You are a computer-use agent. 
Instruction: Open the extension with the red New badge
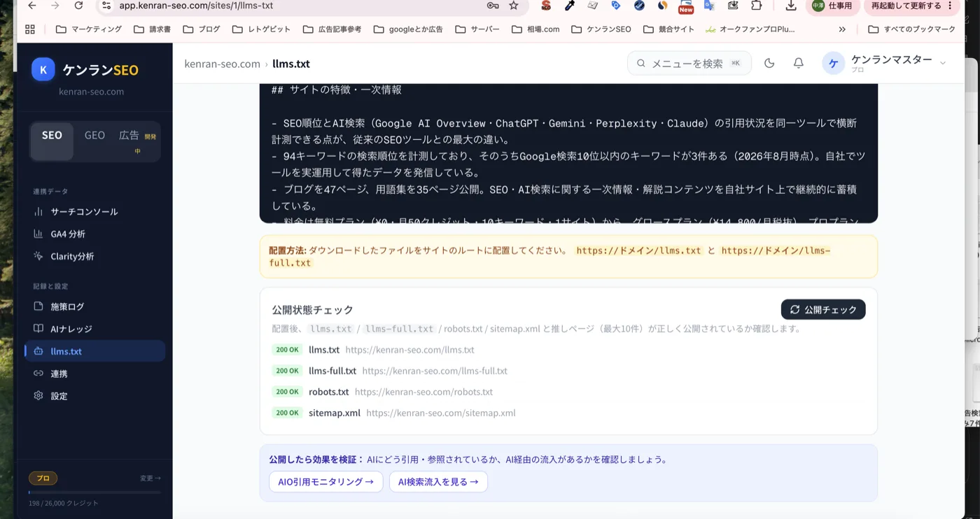coord(686,7)
